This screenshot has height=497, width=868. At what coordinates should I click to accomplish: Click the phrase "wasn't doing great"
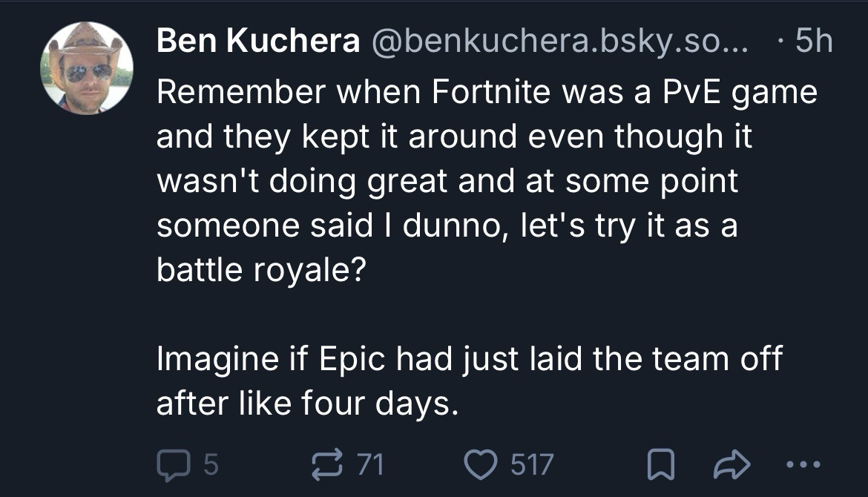click(303, 182)
